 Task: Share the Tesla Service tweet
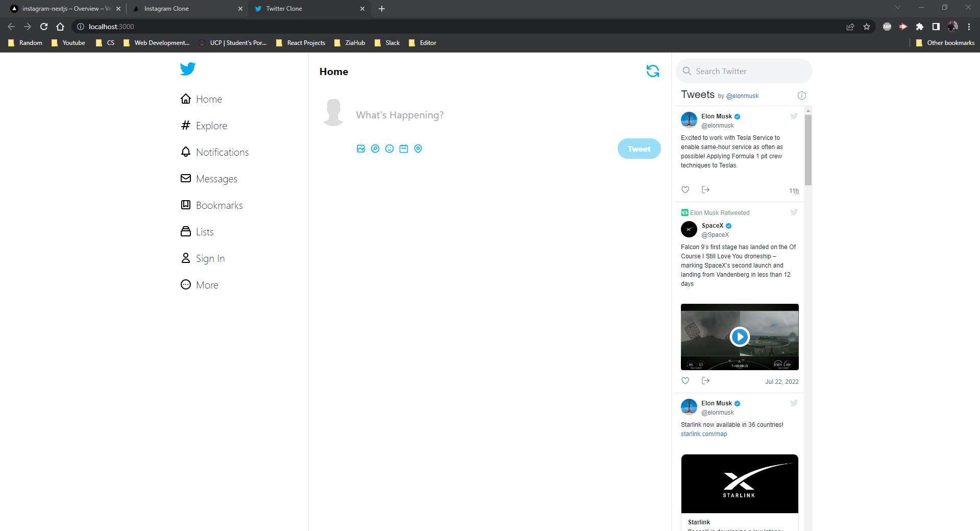tap(705, 190)
